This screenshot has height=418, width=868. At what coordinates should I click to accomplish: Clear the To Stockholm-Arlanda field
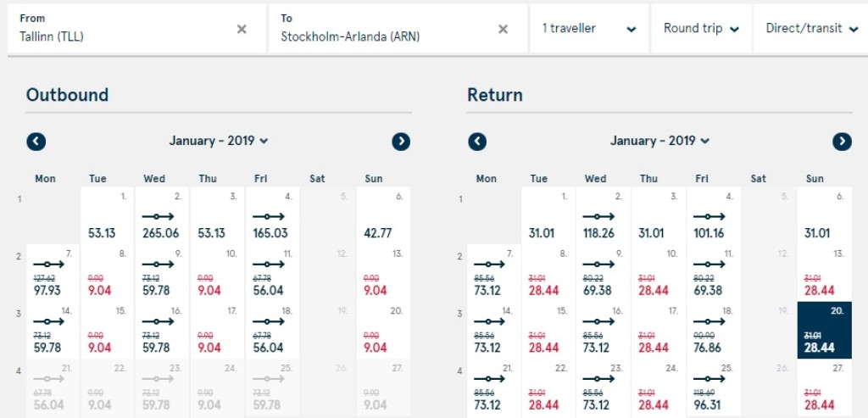click(503, 29)
